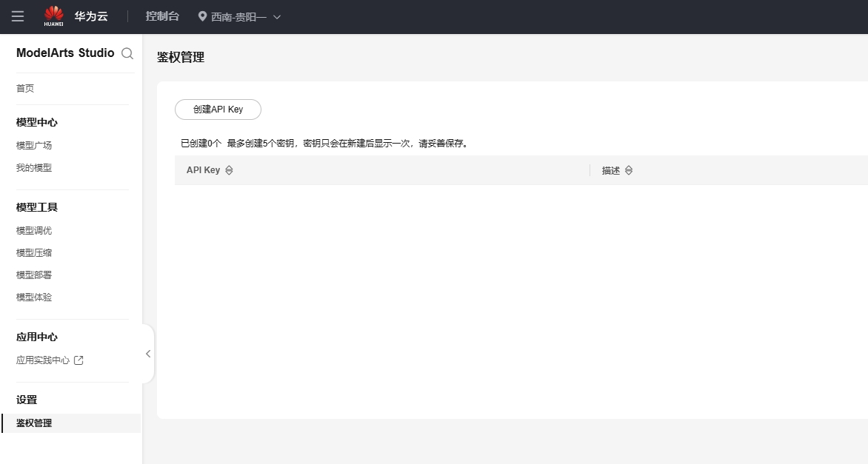The height and width of the screenshot is (464, 868).
Task: Open 控制台 console link
Action: coord(162,16)
